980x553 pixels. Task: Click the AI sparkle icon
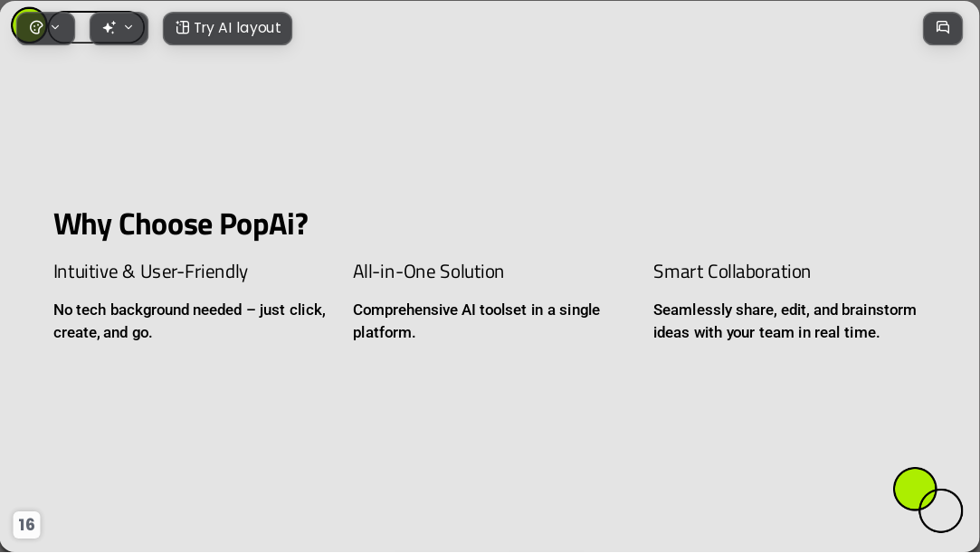pyautogui.click(x=109, y=27)
